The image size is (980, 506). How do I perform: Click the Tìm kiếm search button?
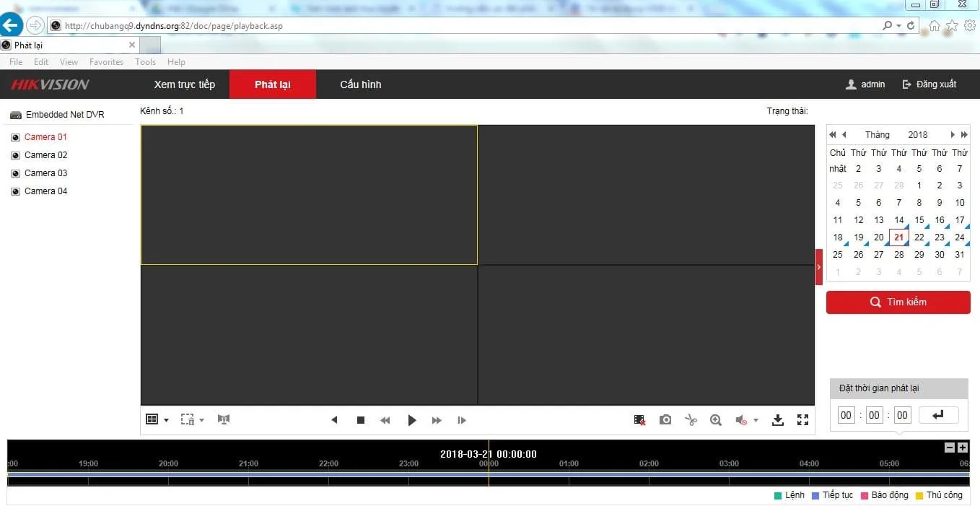coord(898,302)
